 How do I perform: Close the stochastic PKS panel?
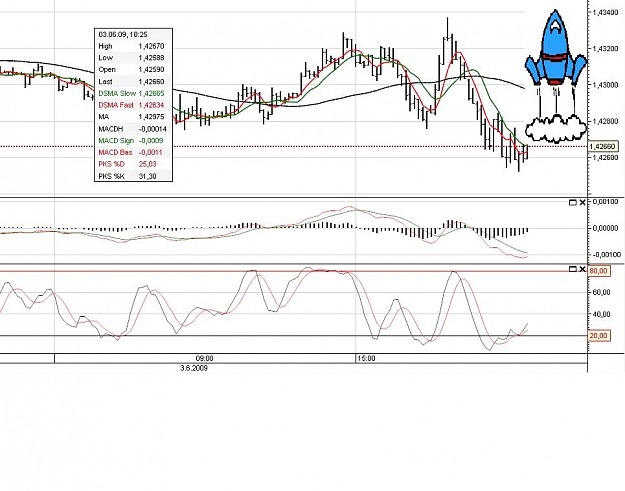pyautogui.click(x=582, y=269)
